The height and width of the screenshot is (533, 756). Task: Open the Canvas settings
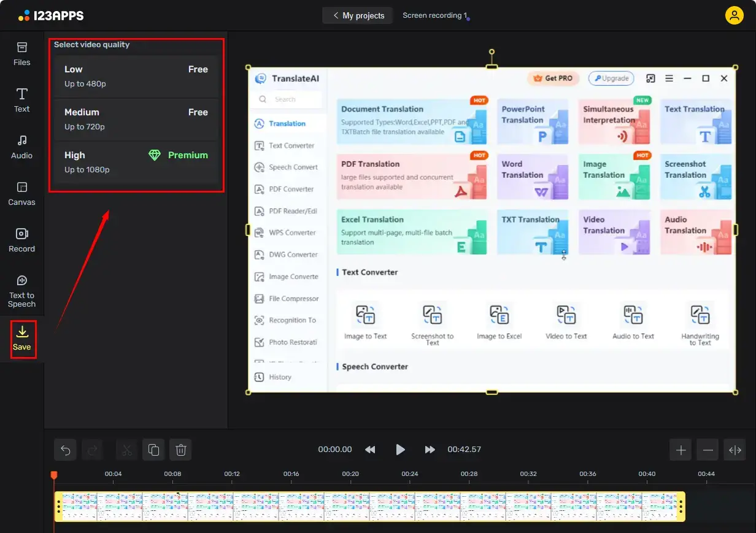tap(21, 194)
